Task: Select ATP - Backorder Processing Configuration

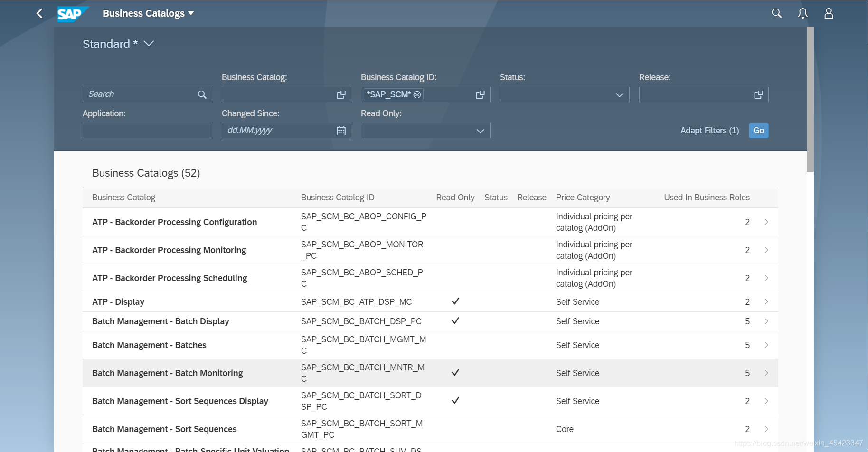Action: point(174,222)
